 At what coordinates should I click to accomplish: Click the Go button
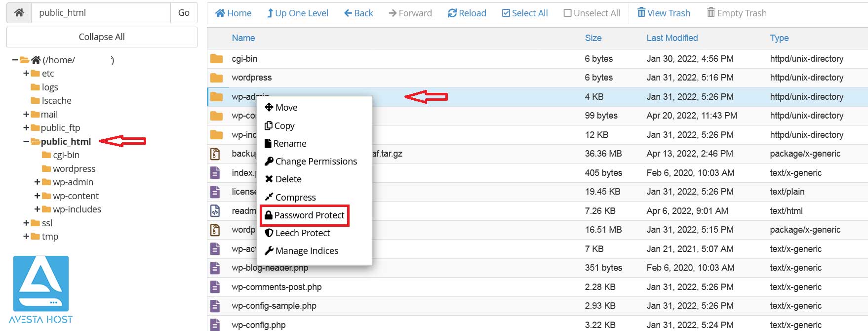(x=184, y=13)
